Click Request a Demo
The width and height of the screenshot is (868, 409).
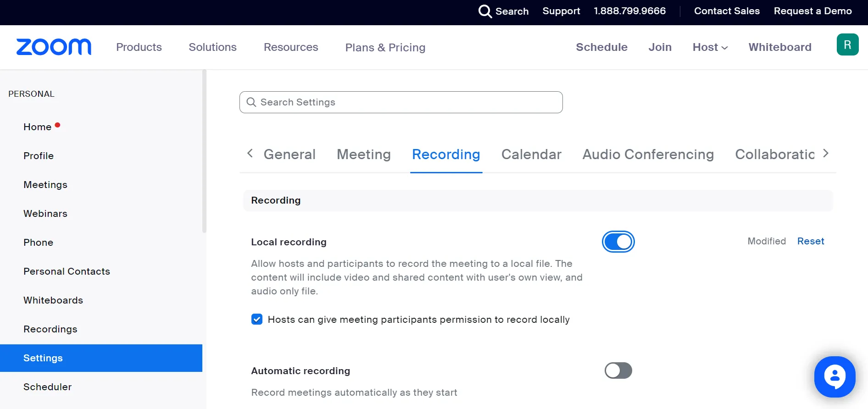[x=812, y=11]
